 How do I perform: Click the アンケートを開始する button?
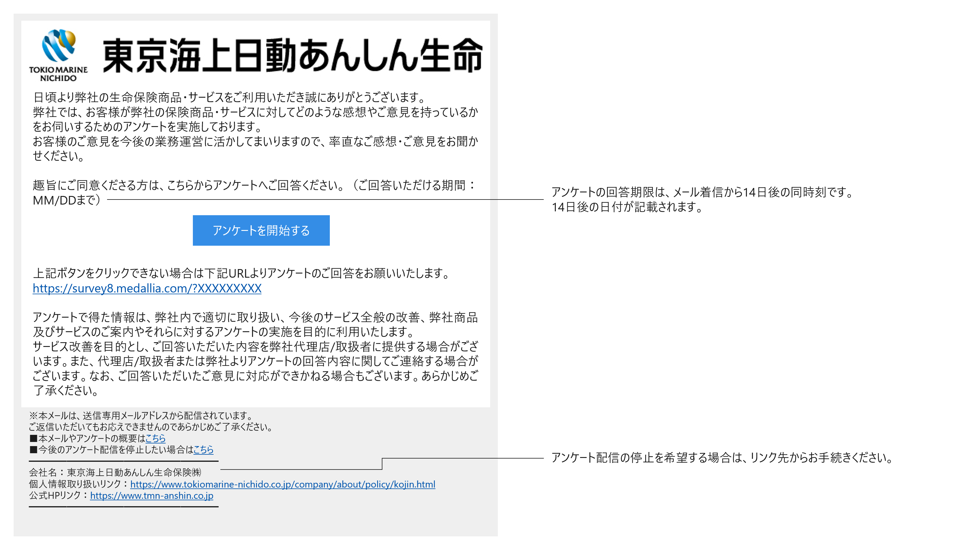261,230
